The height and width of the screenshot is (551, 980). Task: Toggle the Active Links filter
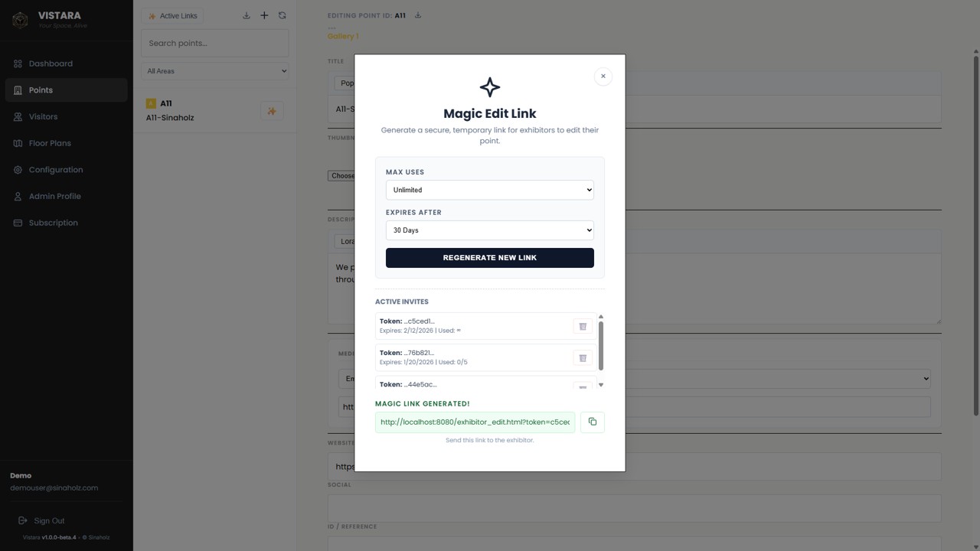pyautogui.click(x=172, y=16)
